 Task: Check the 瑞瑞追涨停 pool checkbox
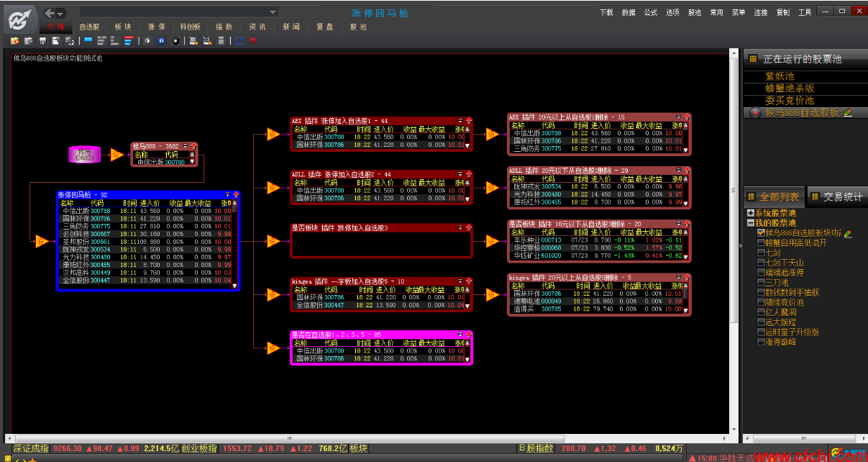[x=761, y=273]
